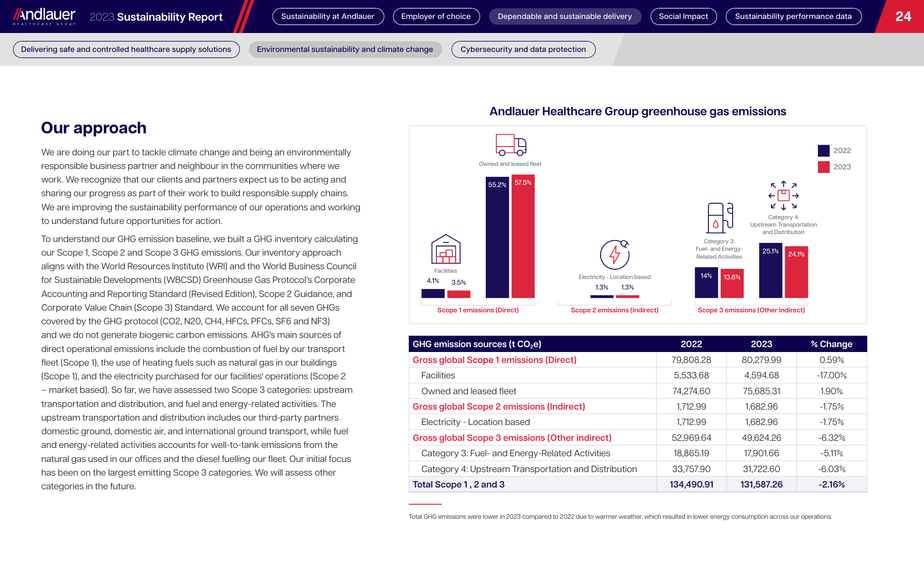Open Cybersecurity and data protection section
This screenshot has width=924, height=561.
(523, 49)
